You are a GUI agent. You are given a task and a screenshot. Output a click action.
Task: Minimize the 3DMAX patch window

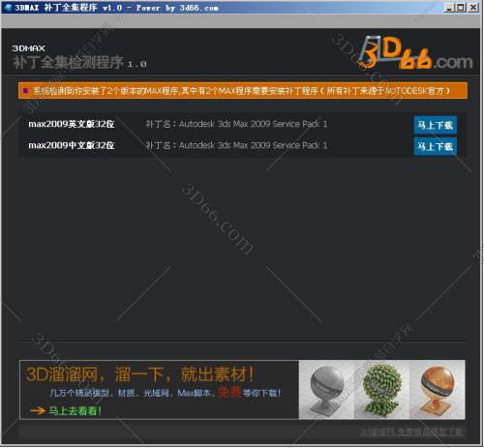[x=449, y=8]
